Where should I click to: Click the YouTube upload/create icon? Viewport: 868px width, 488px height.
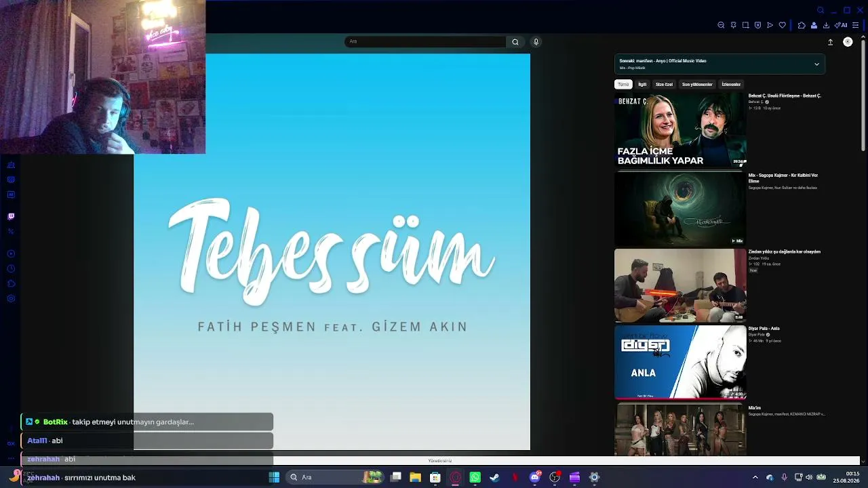click(830, 42)
